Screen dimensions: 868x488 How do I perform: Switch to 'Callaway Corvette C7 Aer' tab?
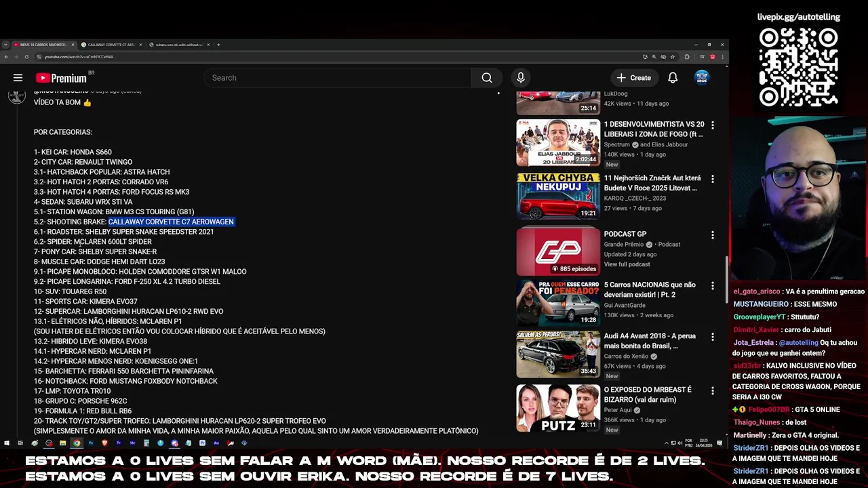(110, 45)
